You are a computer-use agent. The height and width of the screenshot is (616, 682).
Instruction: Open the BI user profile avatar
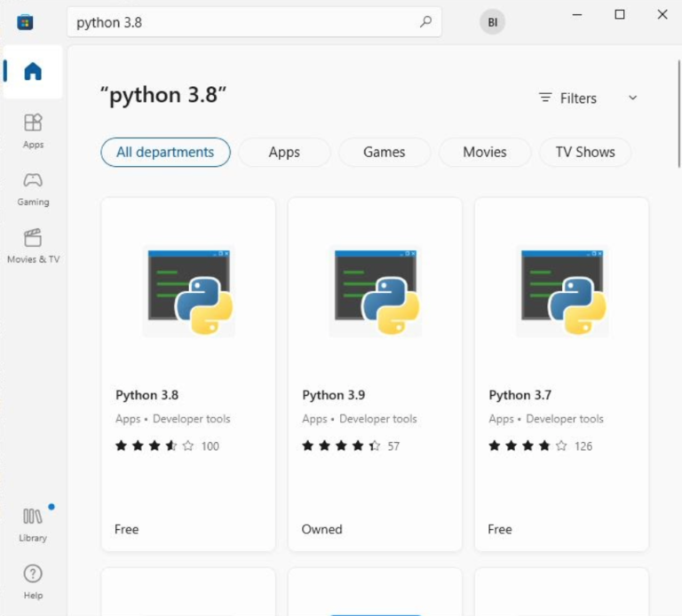tap(492, 22)
